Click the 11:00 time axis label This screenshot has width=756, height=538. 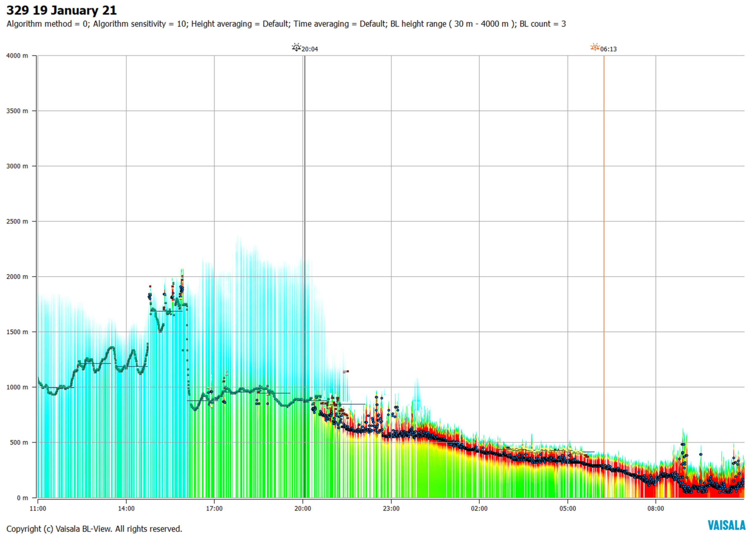(x=38, y=509)
